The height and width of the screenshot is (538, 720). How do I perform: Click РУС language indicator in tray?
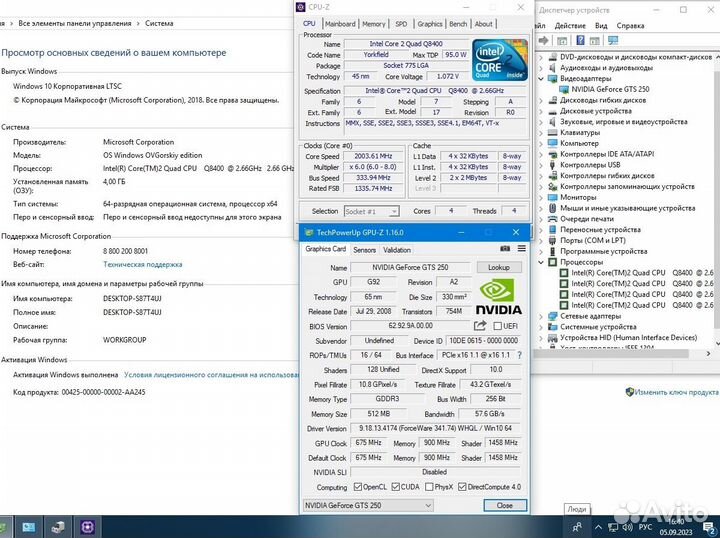click(x=645, y=527)
